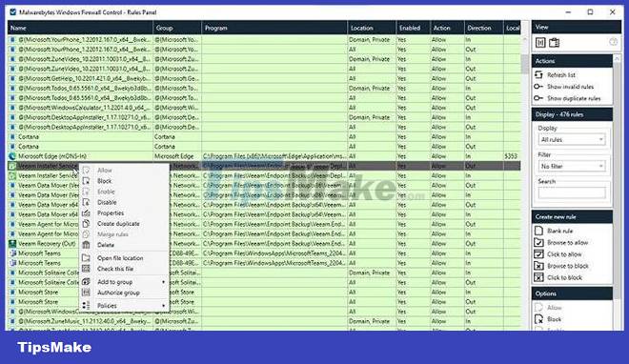Click the Veeam Recovery (Out) rule icon
This screenshot has height=364, width=629.
tap(12, 243)
